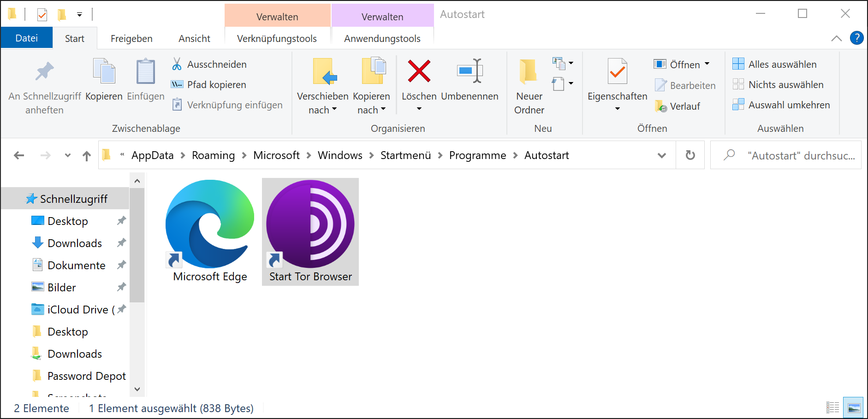Image resolution: width=868 pixels, height=419 pixels.
Task: Refresh the Autostart folder view
Action: click(690, 155)
